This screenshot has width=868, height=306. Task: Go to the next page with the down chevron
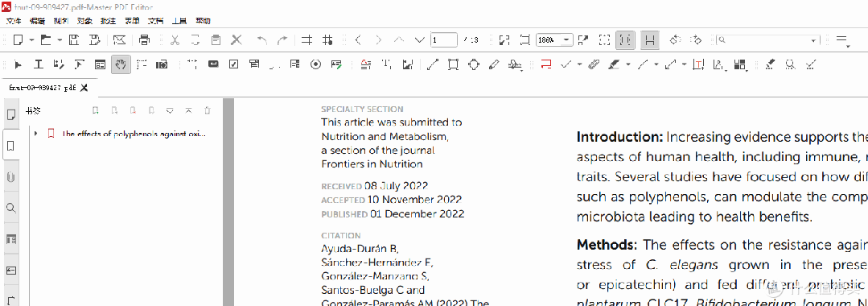[420, 40]
